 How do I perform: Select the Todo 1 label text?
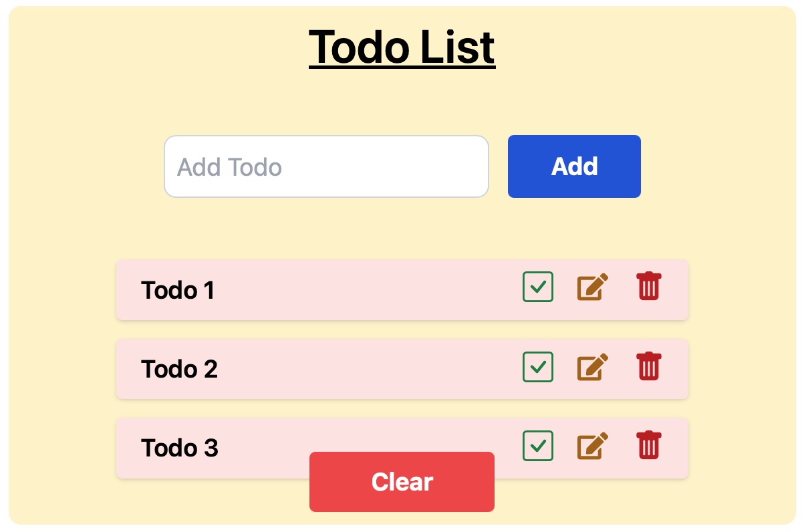tap(178, 291)
